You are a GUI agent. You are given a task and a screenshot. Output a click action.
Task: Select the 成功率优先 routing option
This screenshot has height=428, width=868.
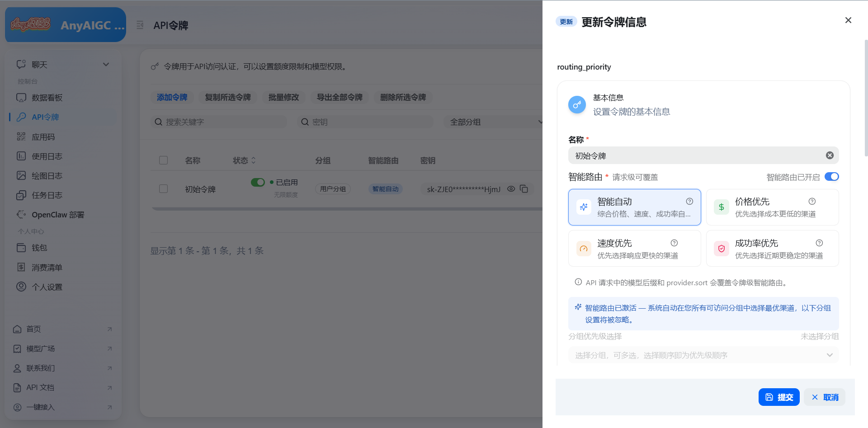(x=772, y=248)
